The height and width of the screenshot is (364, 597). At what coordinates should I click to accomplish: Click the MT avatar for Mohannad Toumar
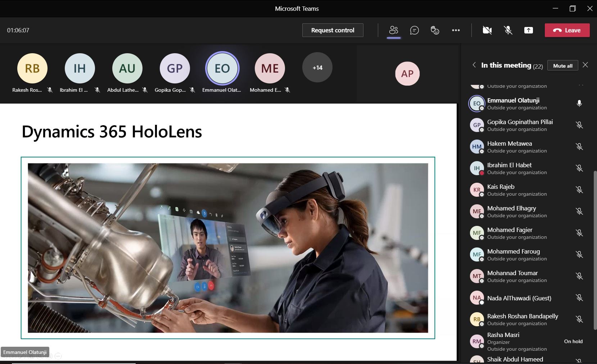coord(477,276)
